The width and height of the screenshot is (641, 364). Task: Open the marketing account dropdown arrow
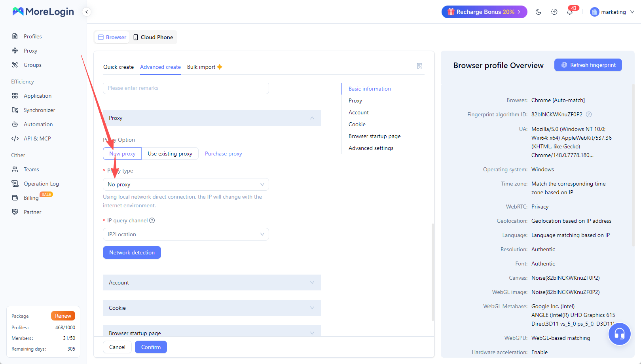pos(632,12)
